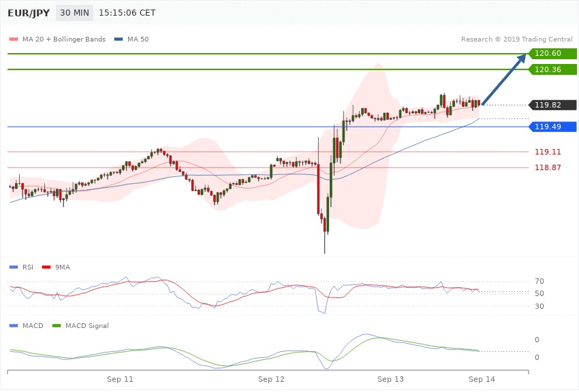The height and width of the screenshot is (392, 579).
Task: Select the 119.49 pivot price tag
Action: (x=553, y=127)
